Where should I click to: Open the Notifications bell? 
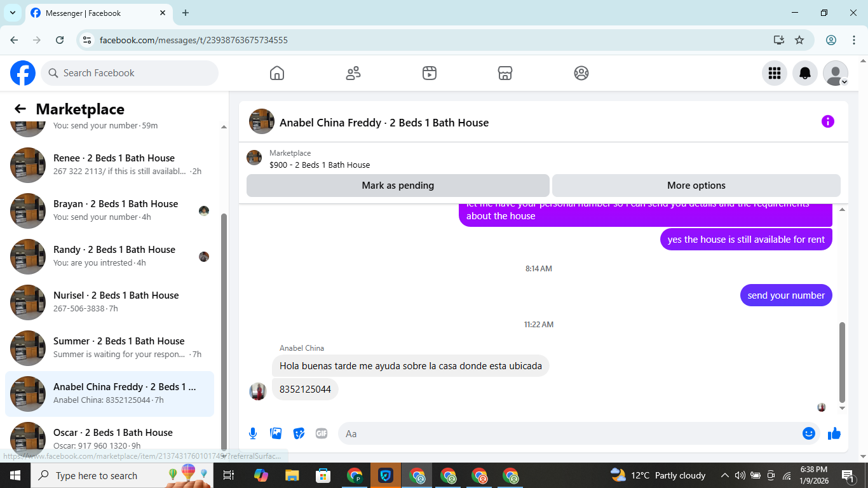(805, 73)
